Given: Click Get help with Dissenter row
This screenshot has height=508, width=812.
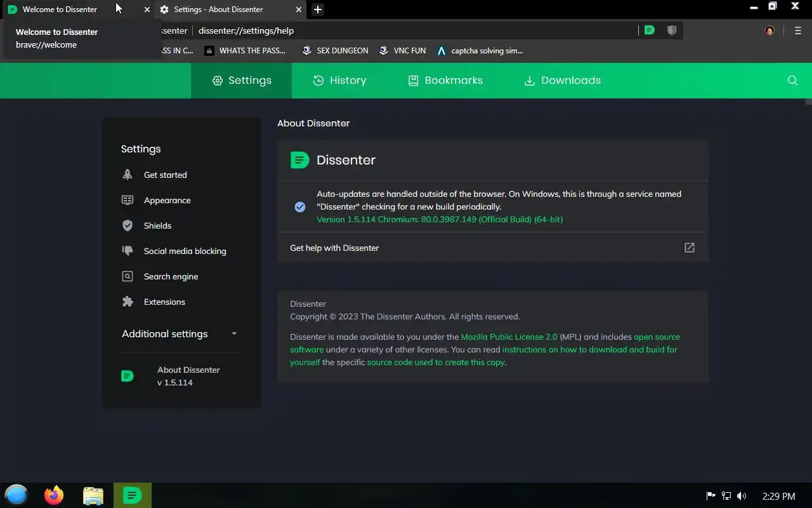Looking at the screenshot, I should [492, 248].
